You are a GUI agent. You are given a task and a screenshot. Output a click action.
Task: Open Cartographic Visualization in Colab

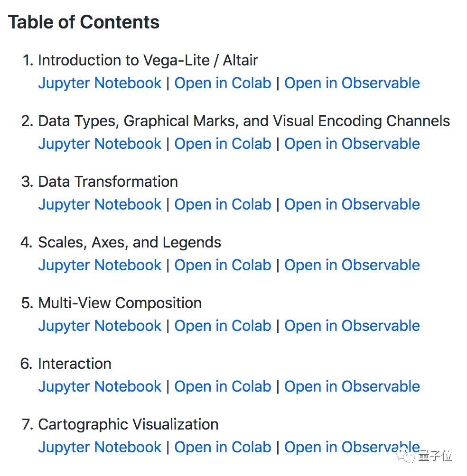223,447
